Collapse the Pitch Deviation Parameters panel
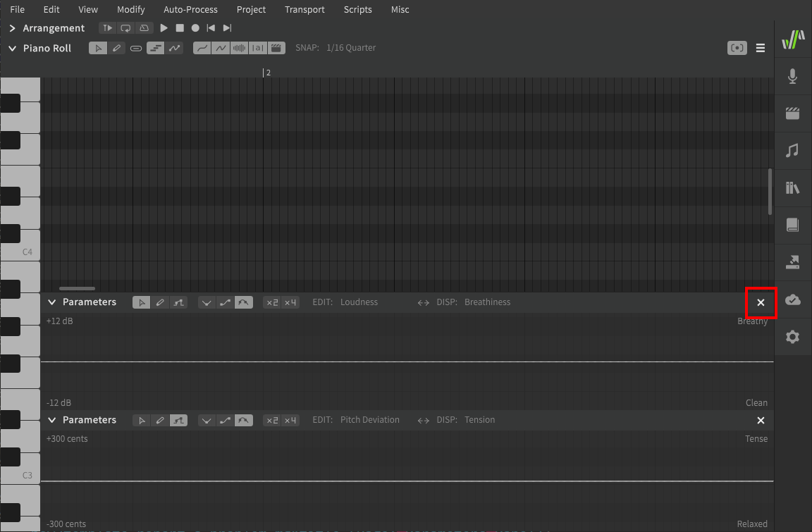 (x=51, y=420)
